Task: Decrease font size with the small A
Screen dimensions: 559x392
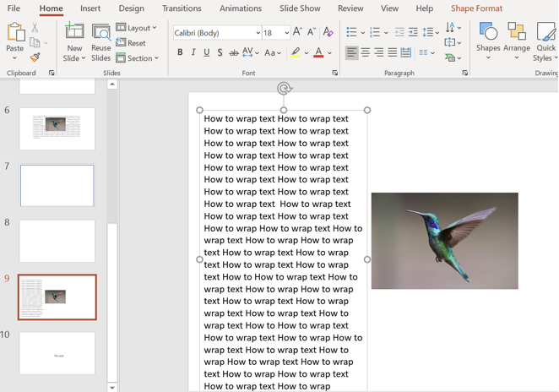Action: tap(312, 32)
